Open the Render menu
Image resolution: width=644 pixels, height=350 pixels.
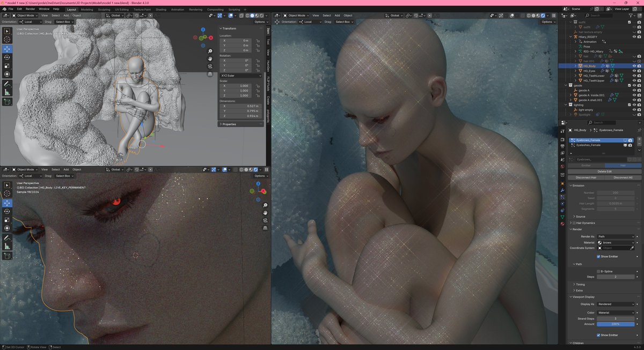click(31, 9)
